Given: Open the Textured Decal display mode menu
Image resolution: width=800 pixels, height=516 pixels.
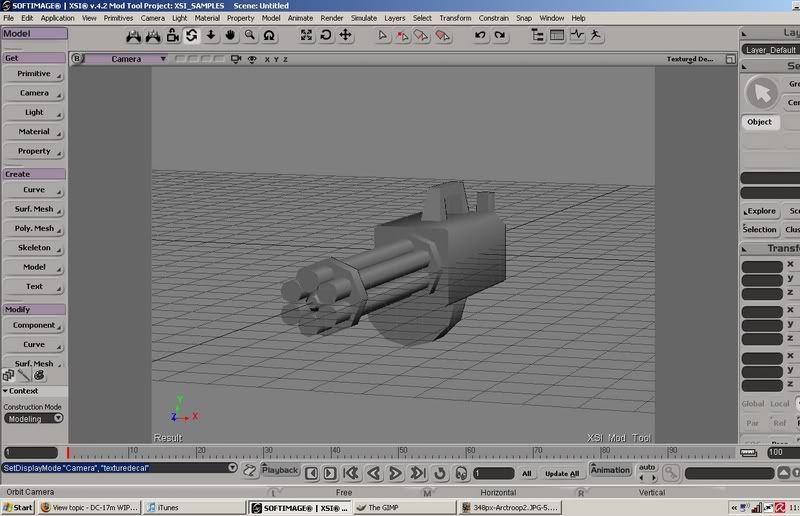Looking at the screenshot, I should click(x=690, y=59).
